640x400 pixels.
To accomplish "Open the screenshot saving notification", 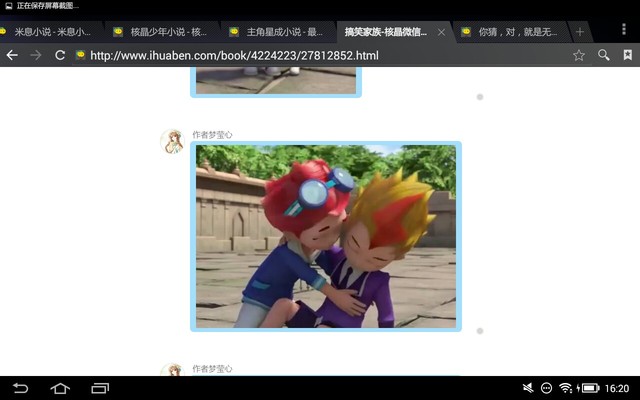I will pos(42,6).
